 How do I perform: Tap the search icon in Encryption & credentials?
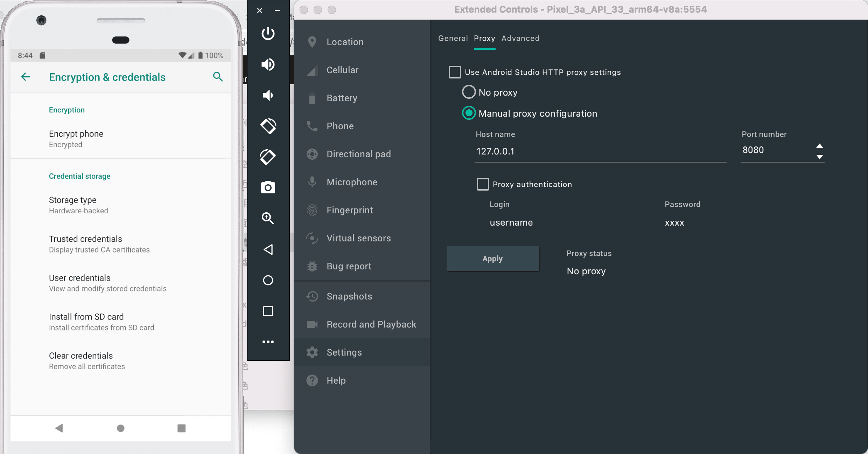(x=218, y=77)
